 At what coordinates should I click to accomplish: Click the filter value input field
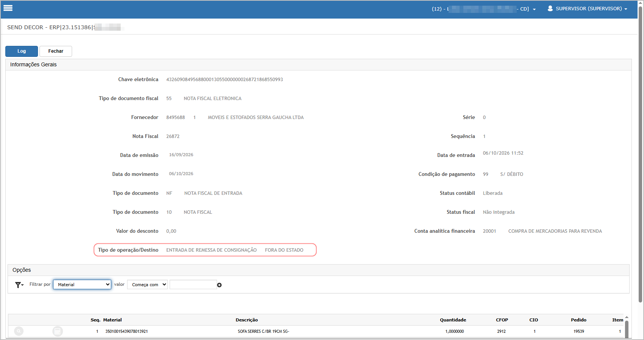click(x=193, y=284)
